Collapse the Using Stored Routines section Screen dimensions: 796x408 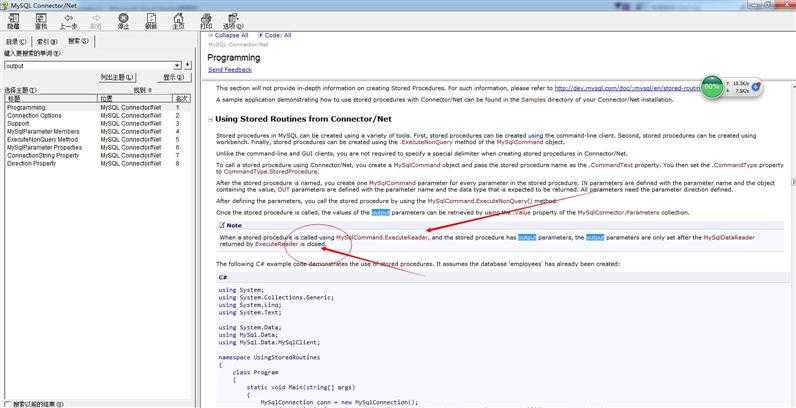[210, 119]
